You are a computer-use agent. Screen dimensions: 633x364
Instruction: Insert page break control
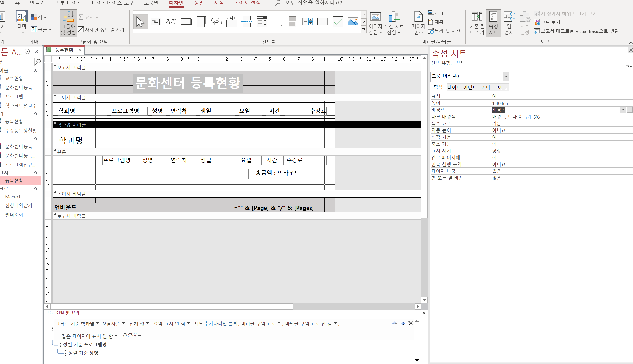247,22
